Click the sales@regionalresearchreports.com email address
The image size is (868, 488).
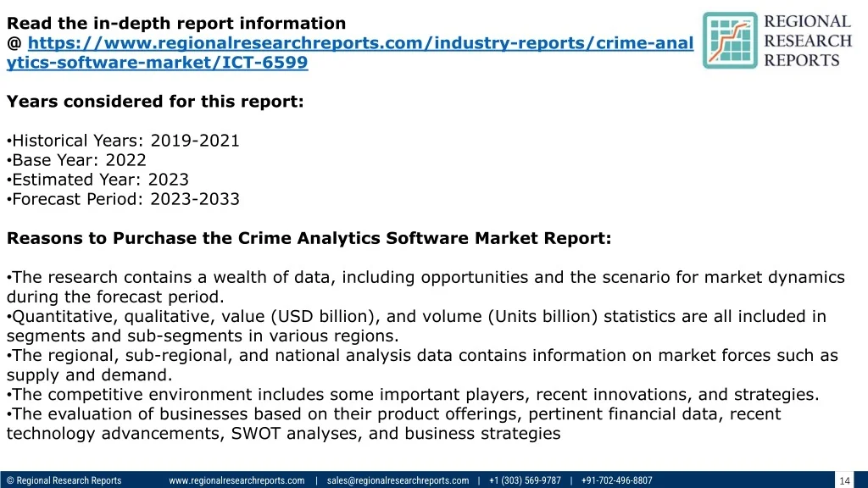click(398, 480)
